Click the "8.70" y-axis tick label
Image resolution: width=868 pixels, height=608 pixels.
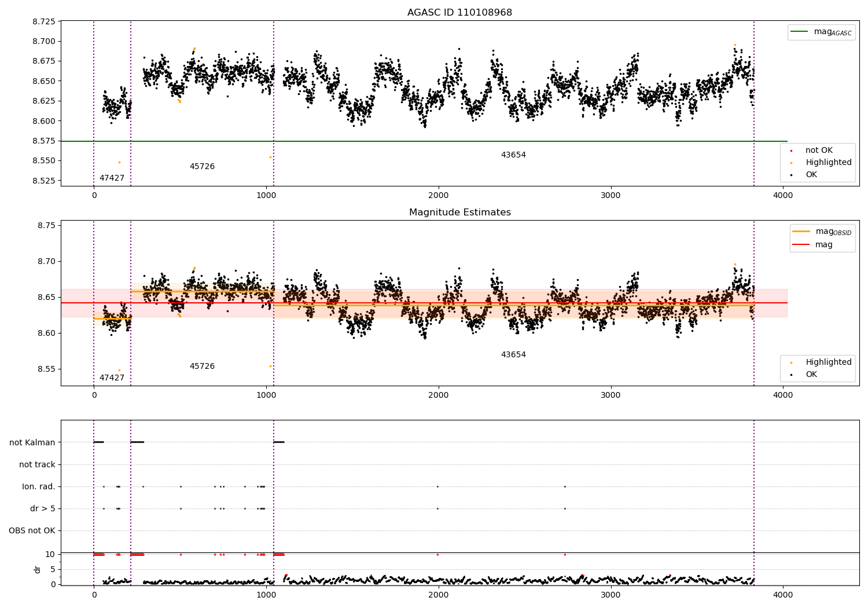click(x=46, y=261)
